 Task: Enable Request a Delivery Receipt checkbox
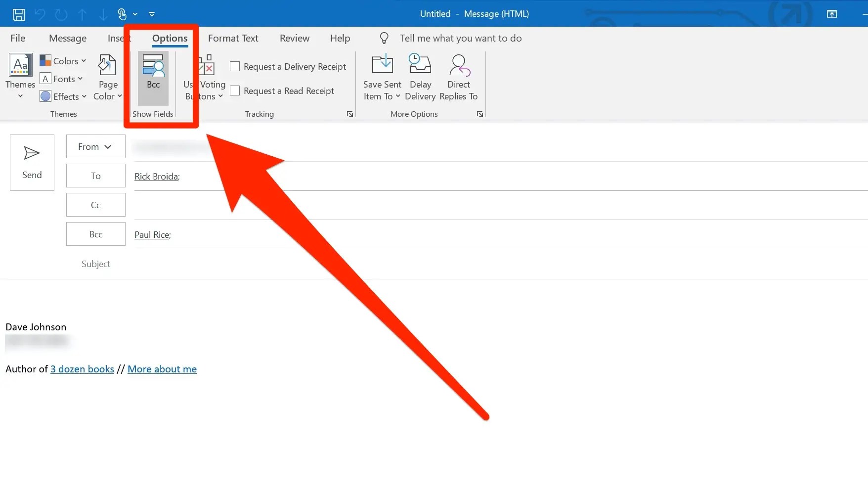coord(235,66)
